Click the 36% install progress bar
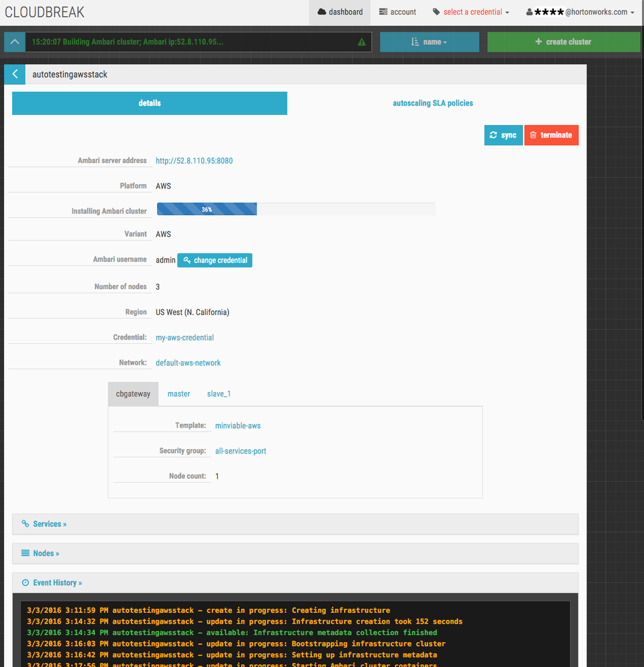The width and height of the screenshot is (644, 667). tap(296, 209)
